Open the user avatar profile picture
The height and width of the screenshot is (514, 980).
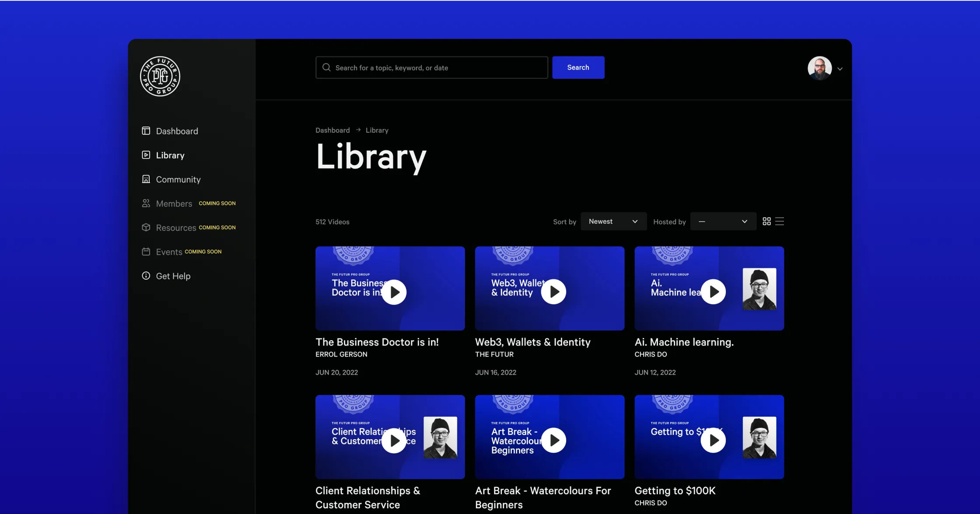(x=819, y=68)
